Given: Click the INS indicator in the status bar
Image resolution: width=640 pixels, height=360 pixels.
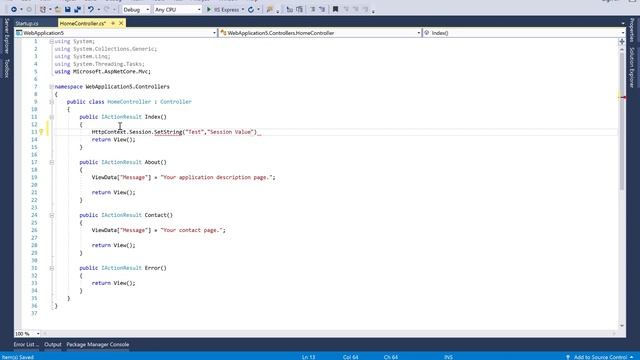Looking at the screenshot, I should [x=448, y=357].
